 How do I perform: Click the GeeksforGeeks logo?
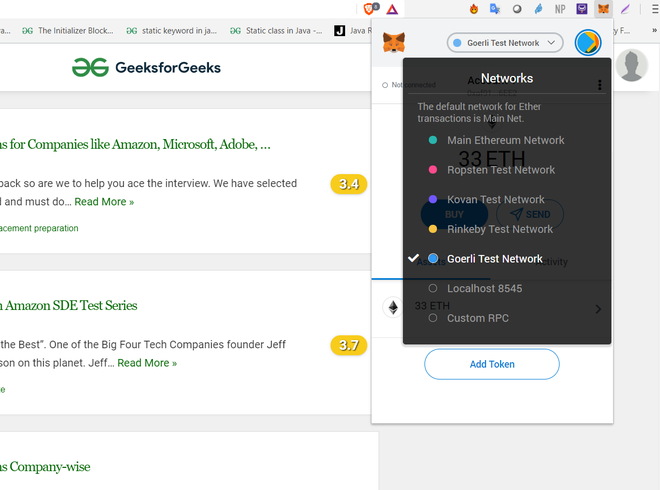pyautogui.click(x=146, y=67)
